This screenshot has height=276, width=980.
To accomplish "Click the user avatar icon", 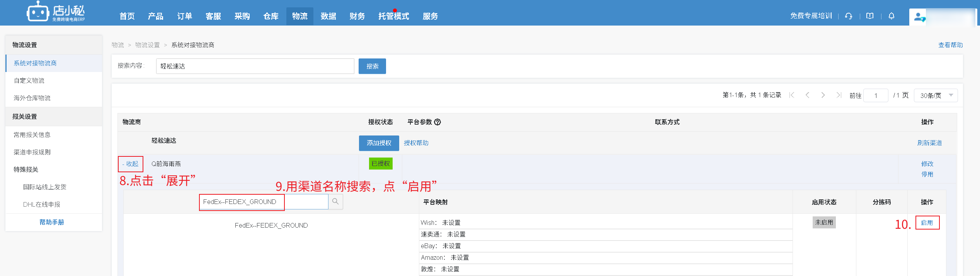I will pyautogui.click(x=919, y=17).
